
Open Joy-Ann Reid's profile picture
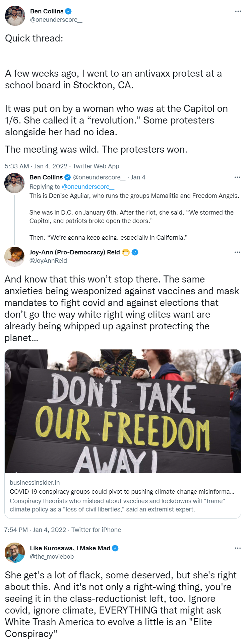point(14,257)
